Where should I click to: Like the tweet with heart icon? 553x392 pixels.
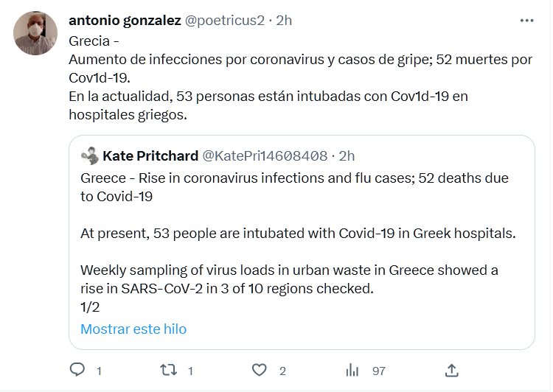click(x=259, y=371)
